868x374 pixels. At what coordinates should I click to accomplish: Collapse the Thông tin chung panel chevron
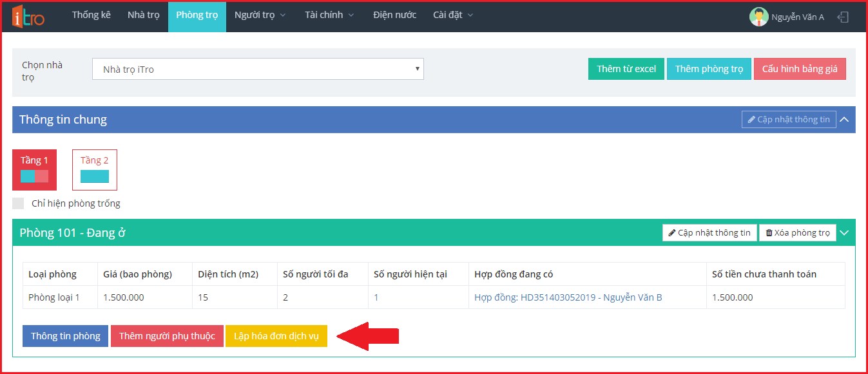[x=845, y=120]
